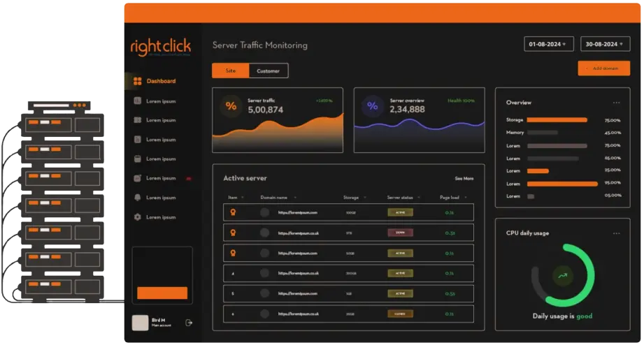Click the purple percent icon on Server overview
644x345 pixels.
[372, 106]
